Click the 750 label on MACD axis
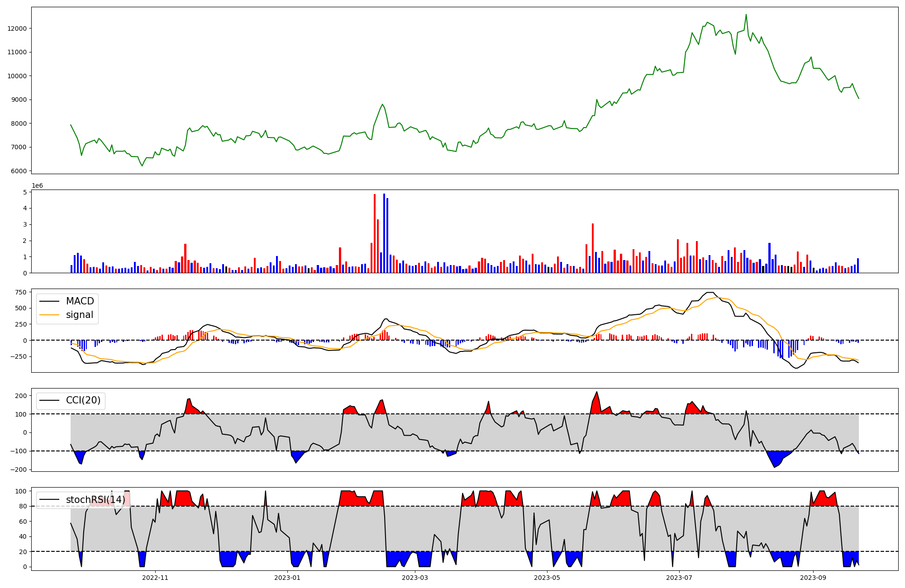 point(21,292)
